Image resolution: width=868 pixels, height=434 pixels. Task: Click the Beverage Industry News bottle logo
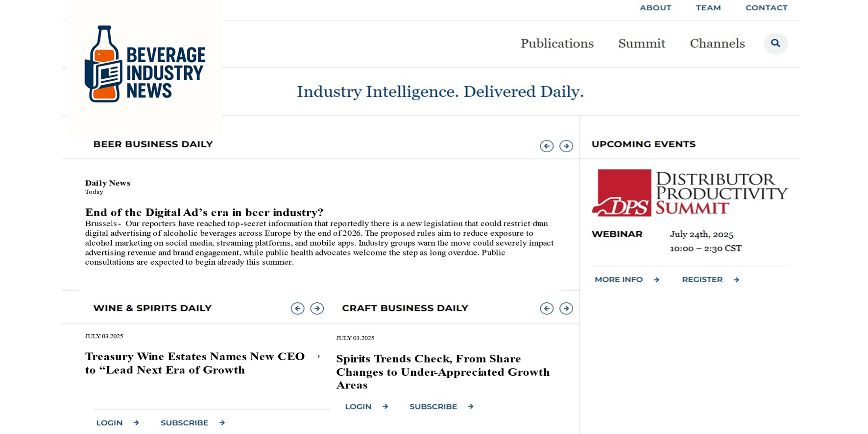[144, 64]
